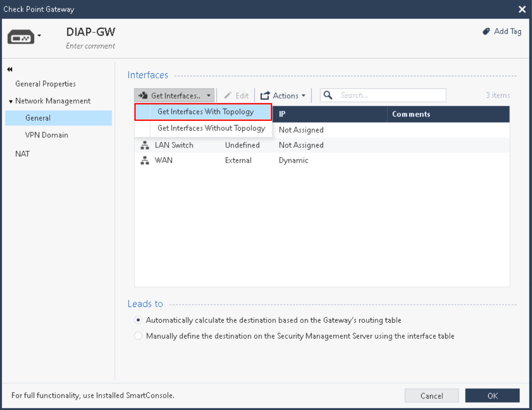Click the Actions export icon
Screen dimensions: 532x410
265,96
